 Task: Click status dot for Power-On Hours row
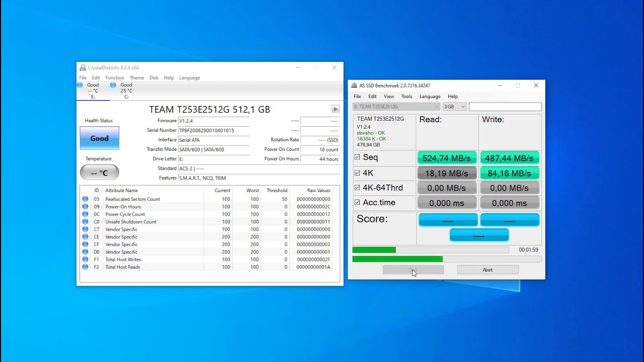85,207
